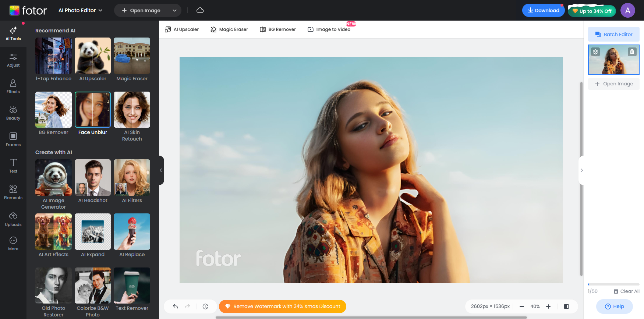Expand the Open Image dropdown arrow
Viewport: 644px width, 319px height.
coord(175,10)
